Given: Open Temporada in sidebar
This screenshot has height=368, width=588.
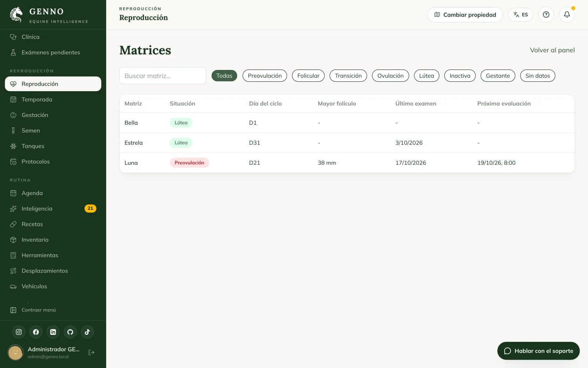Looking at the screenshot, I should [53, 99].
